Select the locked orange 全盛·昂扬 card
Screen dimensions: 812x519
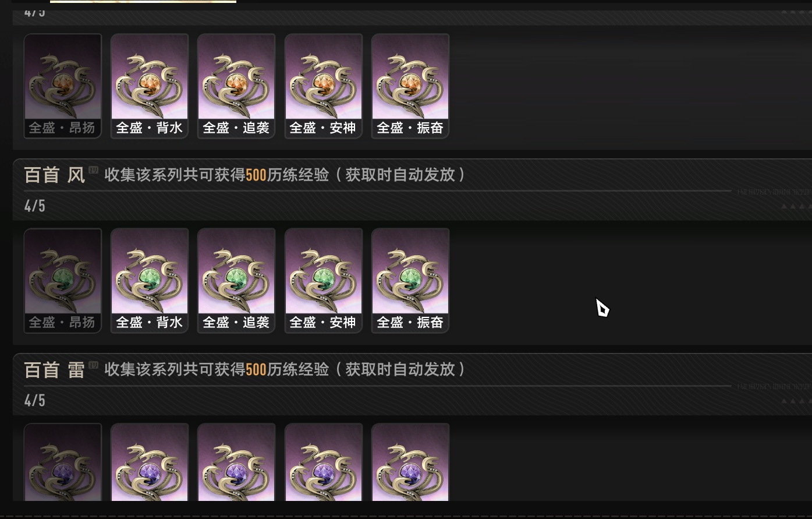click(x=63, y=86)
